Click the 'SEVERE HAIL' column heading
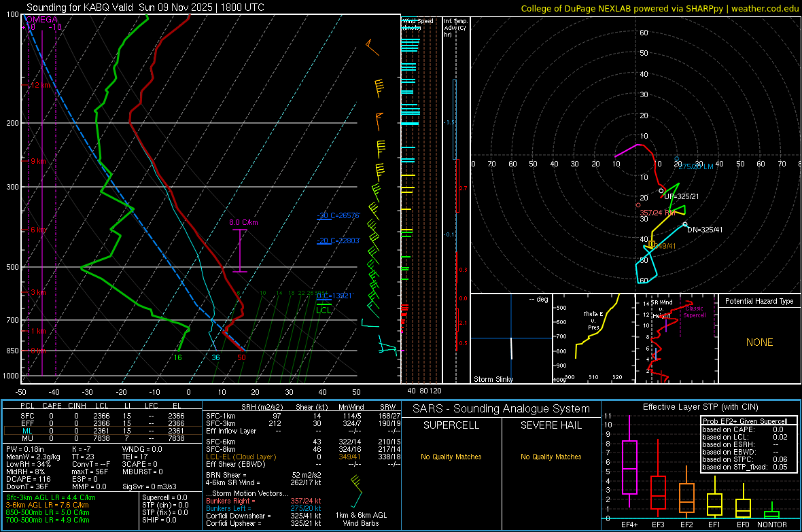Screen dimensions: 802x532 tap(551, 425)
